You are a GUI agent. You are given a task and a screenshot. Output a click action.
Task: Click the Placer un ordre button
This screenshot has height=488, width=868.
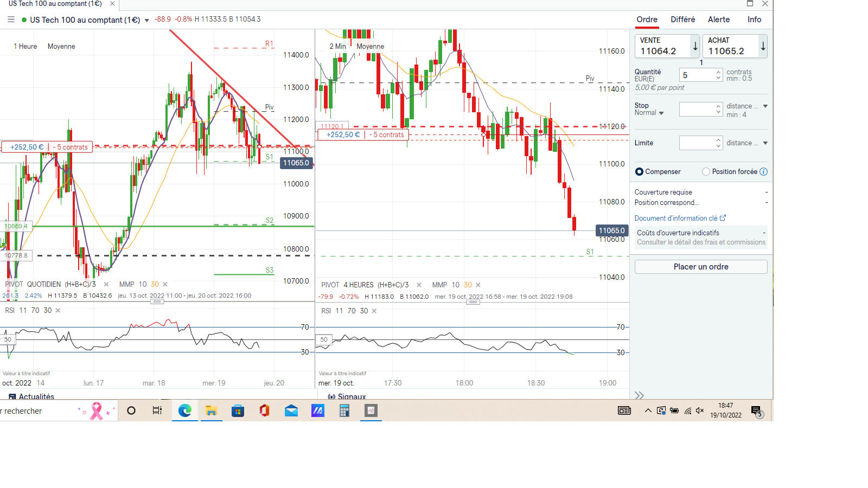(701, 267)
